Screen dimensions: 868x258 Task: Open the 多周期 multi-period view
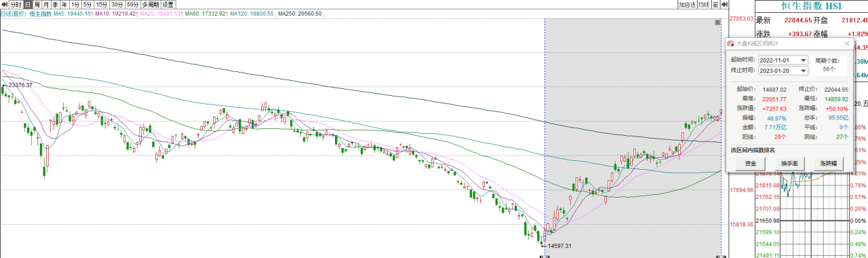(151, 4)
